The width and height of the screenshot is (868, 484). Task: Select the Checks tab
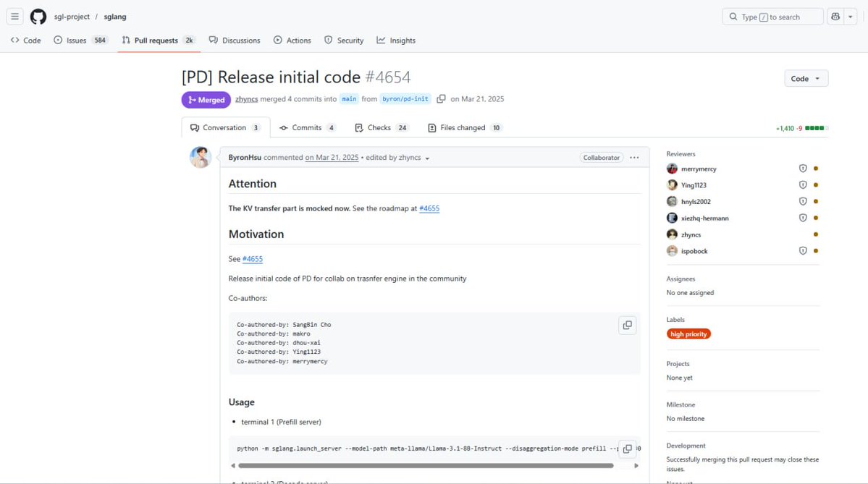tap(382, 128)
